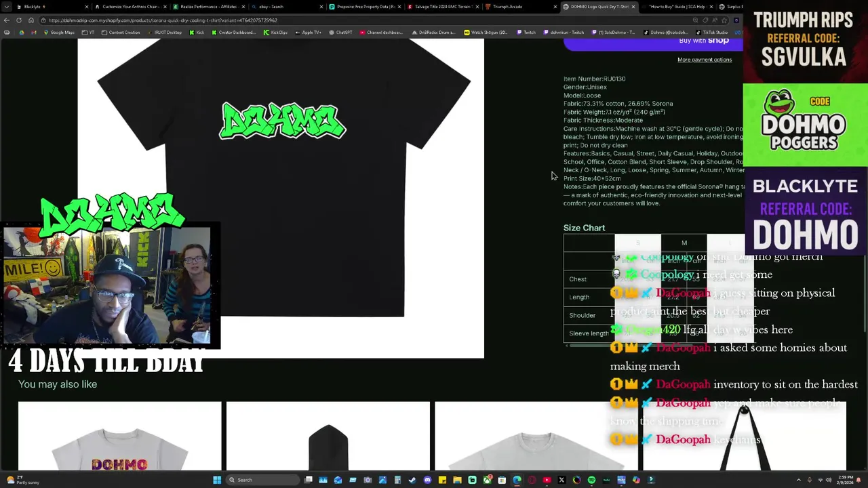Click the Size Chart heading
Image resolution: width=868 pixels, height=488 pixels.
584,228
